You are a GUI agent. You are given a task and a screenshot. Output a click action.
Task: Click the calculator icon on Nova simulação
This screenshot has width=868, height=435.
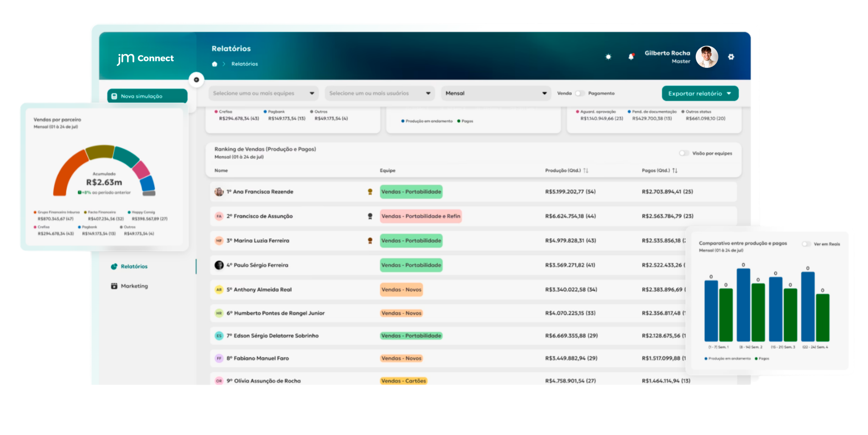114,96
